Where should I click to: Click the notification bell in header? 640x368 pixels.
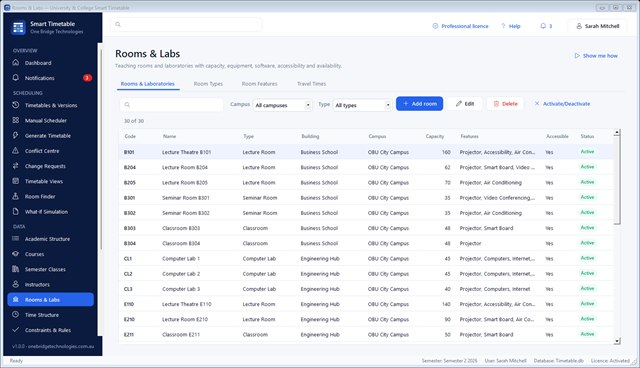pyautogui.click(x=543, y=26)
